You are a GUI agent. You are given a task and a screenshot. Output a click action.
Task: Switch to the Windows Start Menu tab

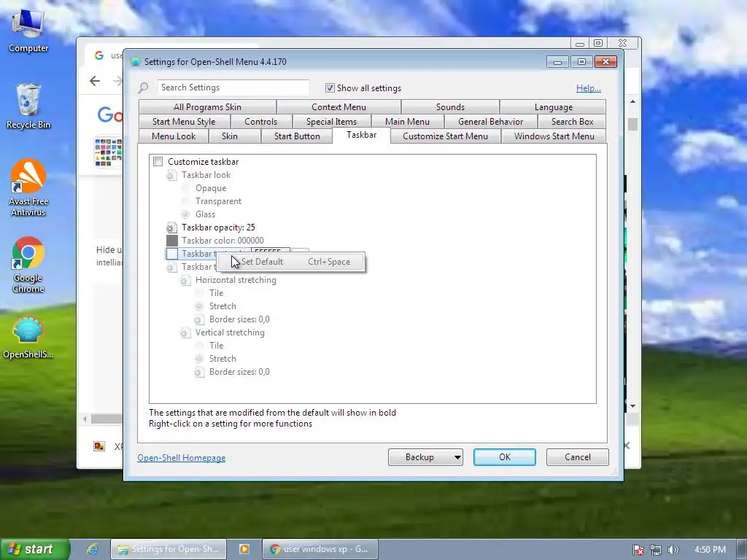tap(554, 136)
